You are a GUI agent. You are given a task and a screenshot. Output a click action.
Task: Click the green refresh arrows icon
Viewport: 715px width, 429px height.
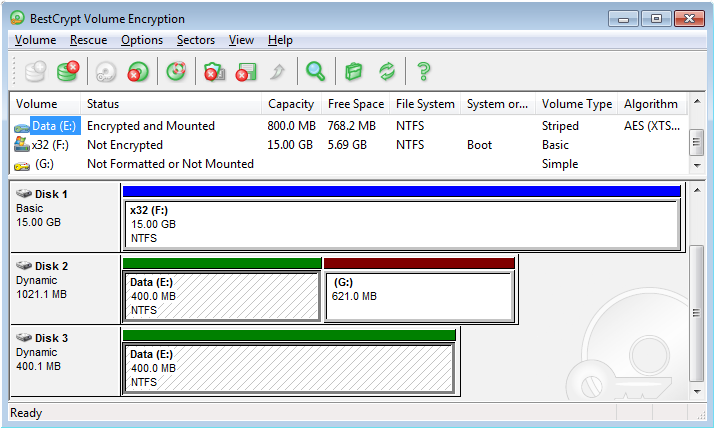coord(386,71)
